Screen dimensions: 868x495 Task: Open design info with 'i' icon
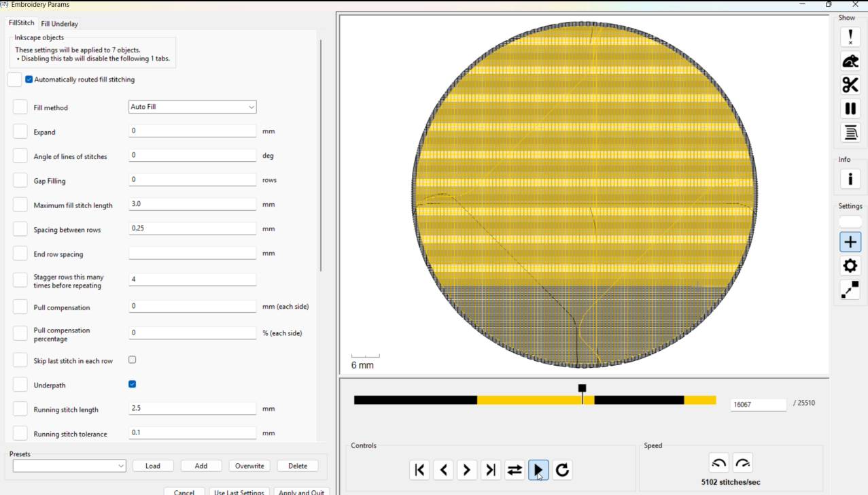coord(850,179)
